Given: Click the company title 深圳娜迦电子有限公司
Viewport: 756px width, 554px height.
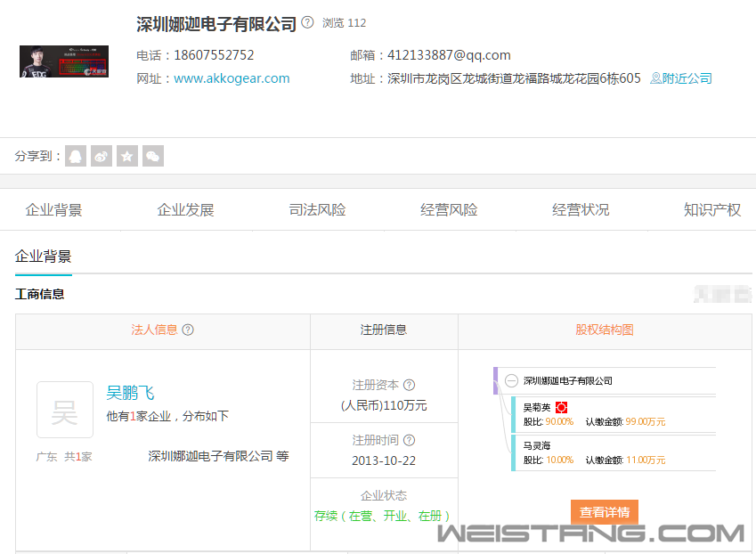Looking at the screenshot, I should (x=216, y=24).
